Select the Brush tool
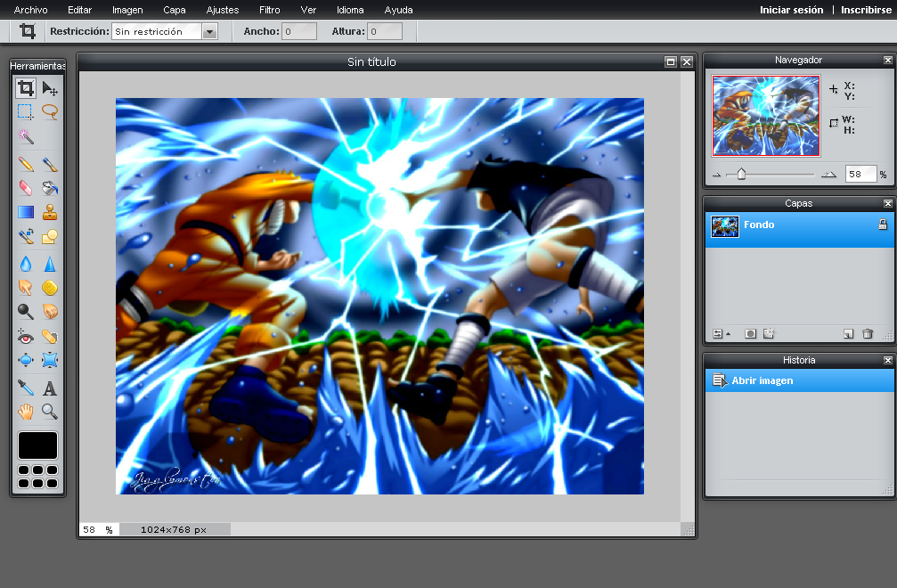 50,165
